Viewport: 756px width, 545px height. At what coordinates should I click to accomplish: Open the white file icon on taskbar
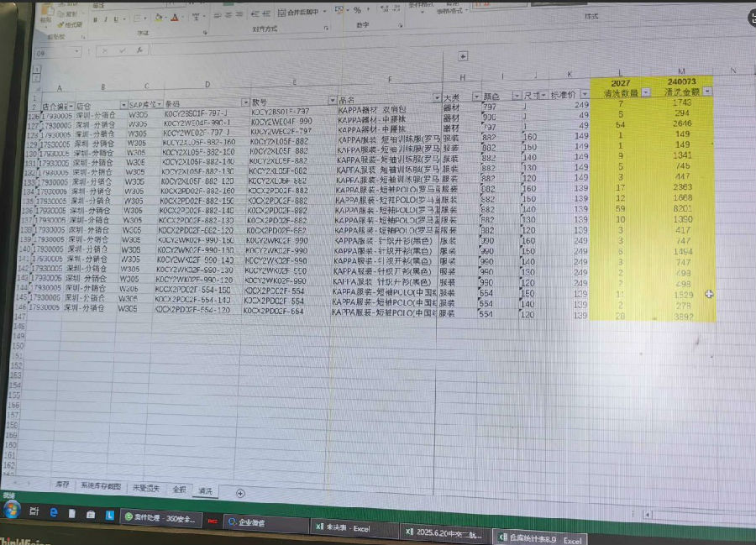pyautogui.click(x=72, y=514)
